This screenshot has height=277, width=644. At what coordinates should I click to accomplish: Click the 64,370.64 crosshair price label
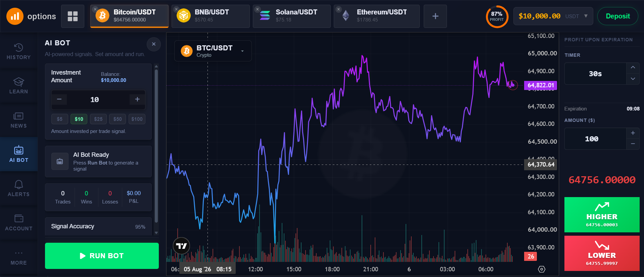[541, 165]
